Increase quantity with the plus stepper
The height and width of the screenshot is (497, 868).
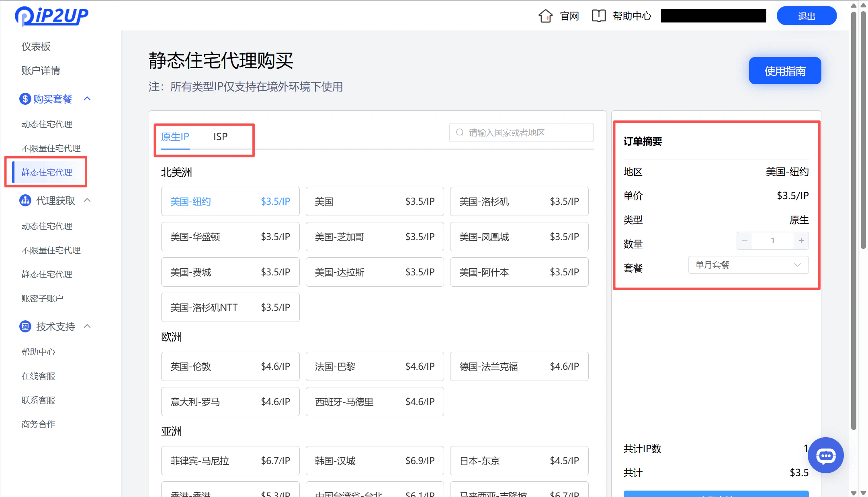coord(801,240)
